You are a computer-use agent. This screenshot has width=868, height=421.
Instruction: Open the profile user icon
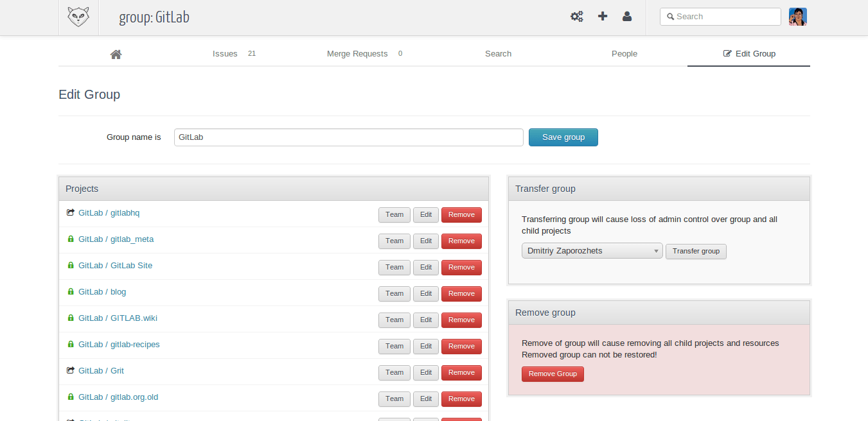coord(627,17)
